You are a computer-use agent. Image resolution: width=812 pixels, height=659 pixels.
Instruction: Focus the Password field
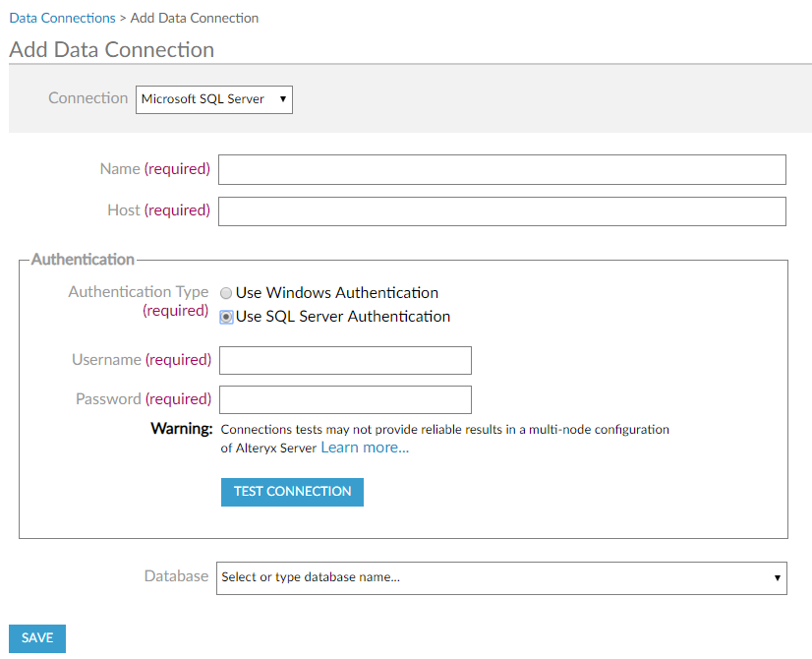click(345, 399)
